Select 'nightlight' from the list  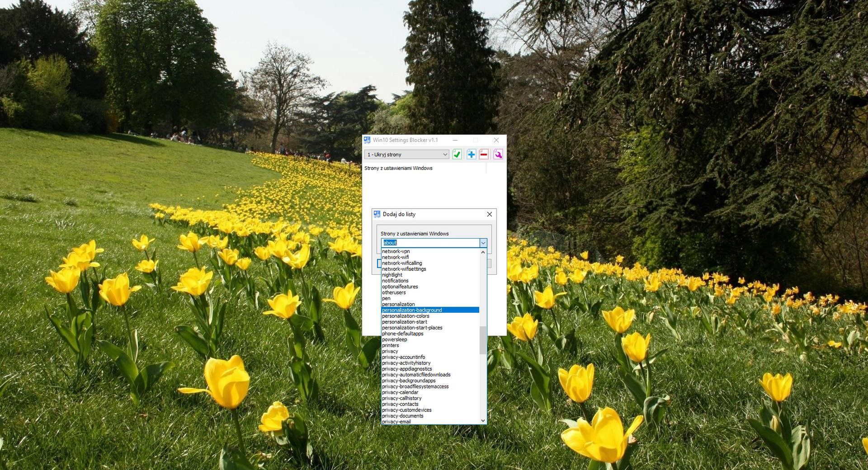point(430,275)
